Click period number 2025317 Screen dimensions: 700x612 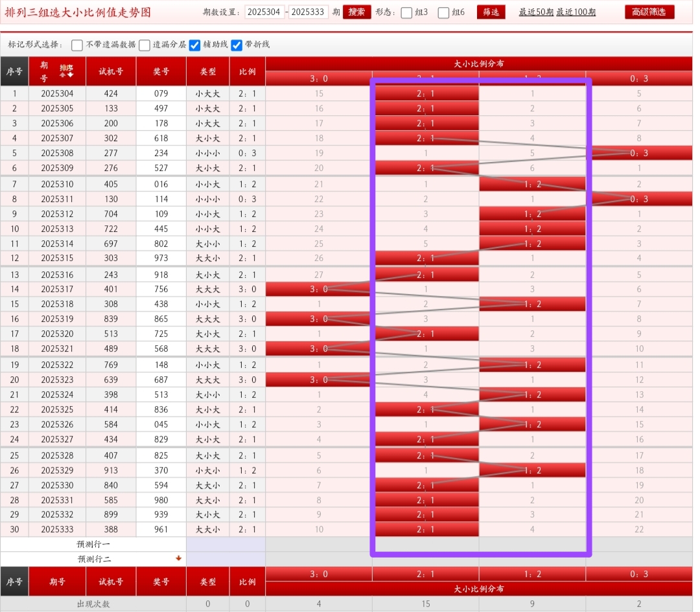(x=57, y=289)
